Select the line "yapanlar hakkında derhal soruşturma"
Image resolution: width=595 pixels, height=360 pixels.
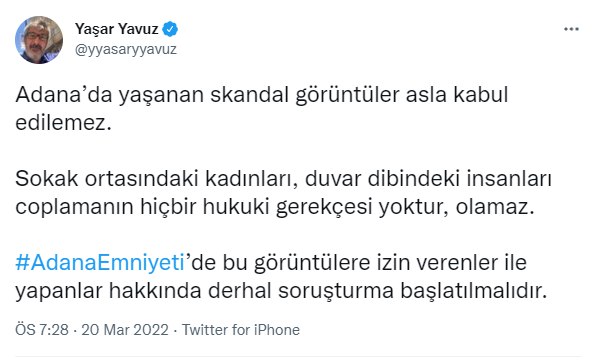(205, 291)
